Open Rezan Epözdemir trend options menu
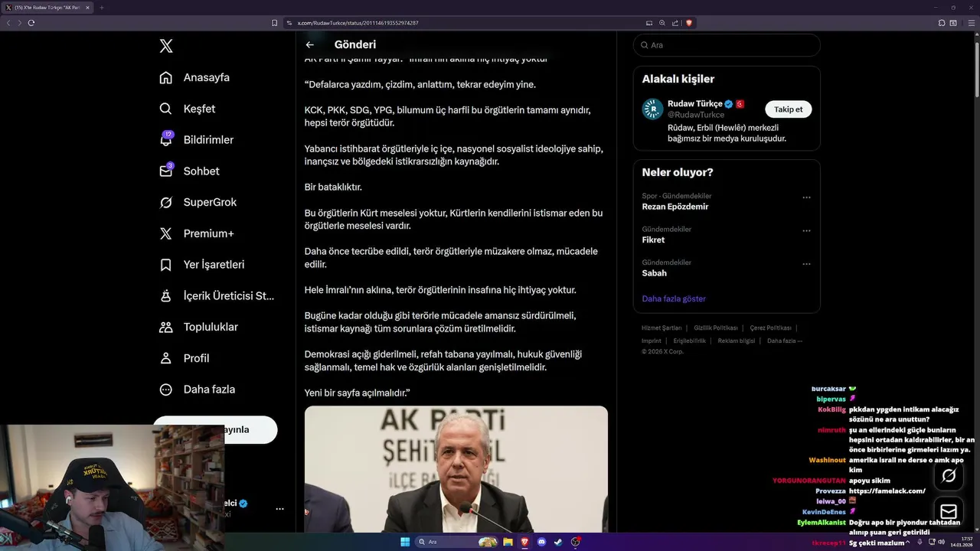This screenshot has width=980, height=551. (x=806, y=197)
